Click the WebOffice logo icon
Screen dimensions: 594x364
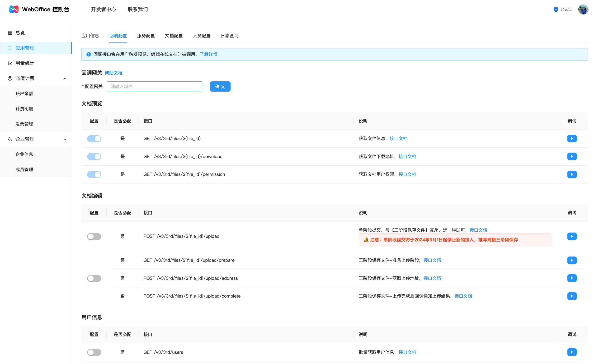(14, 9)
